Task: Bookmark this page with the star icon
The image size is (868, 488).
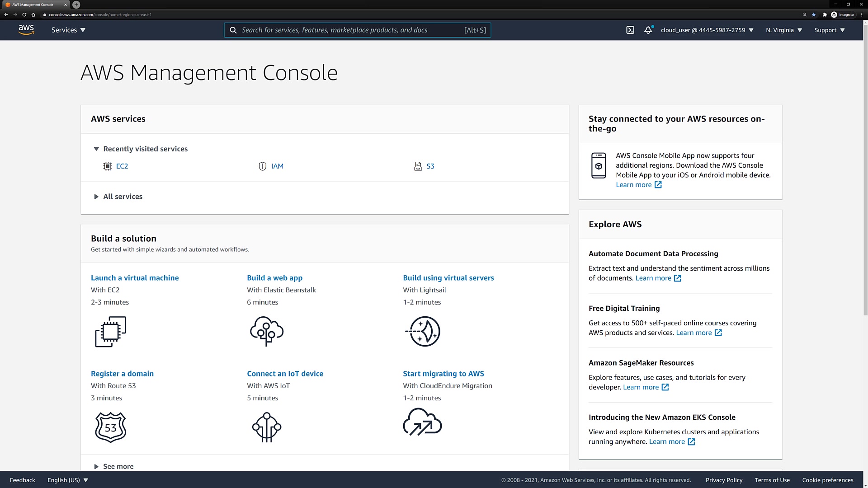Action: tap(814, 14)
